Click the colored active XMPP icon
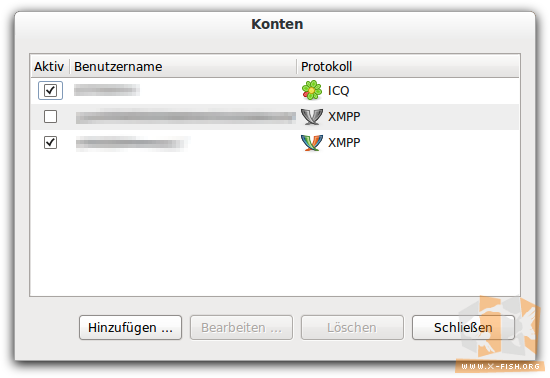Viewport: 550px width, 378px height. [x=311, y=143]
